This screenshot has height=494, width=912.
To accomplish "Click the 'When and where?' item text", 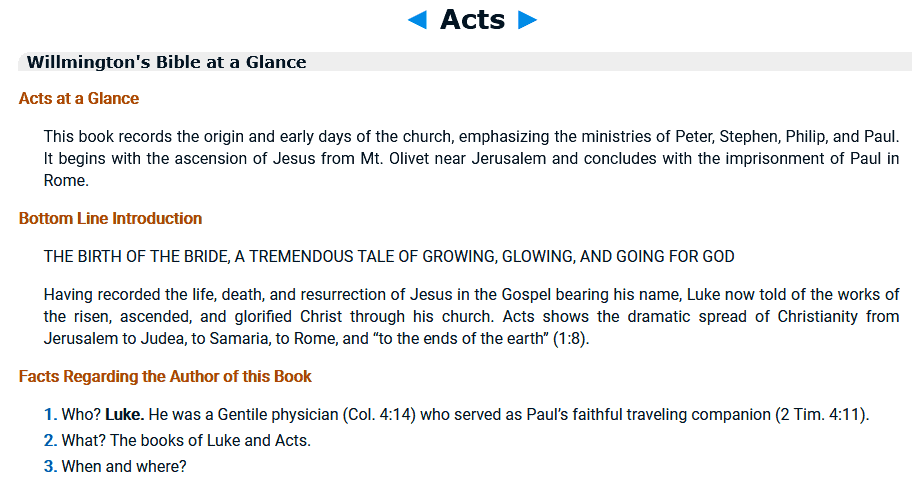I will pyautogui.click(x=124, y=467).
